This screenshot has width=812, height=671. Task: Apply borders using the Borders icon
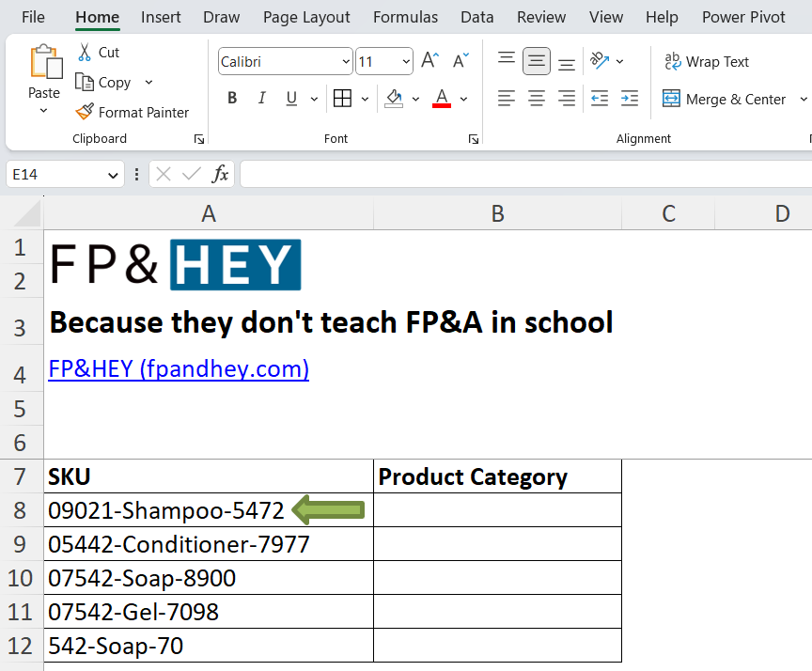tap(342, 99)
